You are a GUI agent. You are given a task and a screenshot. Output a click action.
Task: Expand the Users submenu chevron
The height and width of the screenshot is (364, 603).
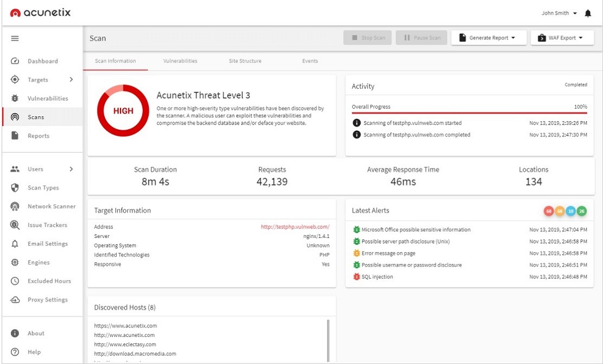click(x=71, y=170)
